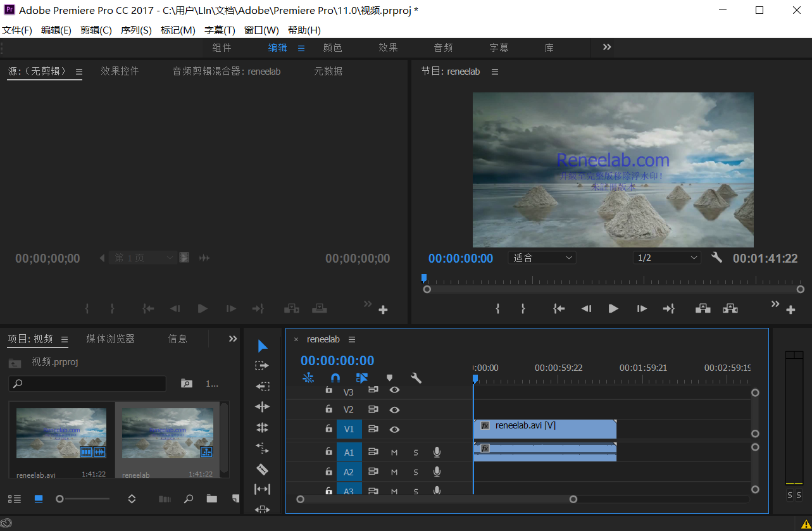Mute audio track A1
Viewport: 812px width, 531px height.
click(394, 453)
